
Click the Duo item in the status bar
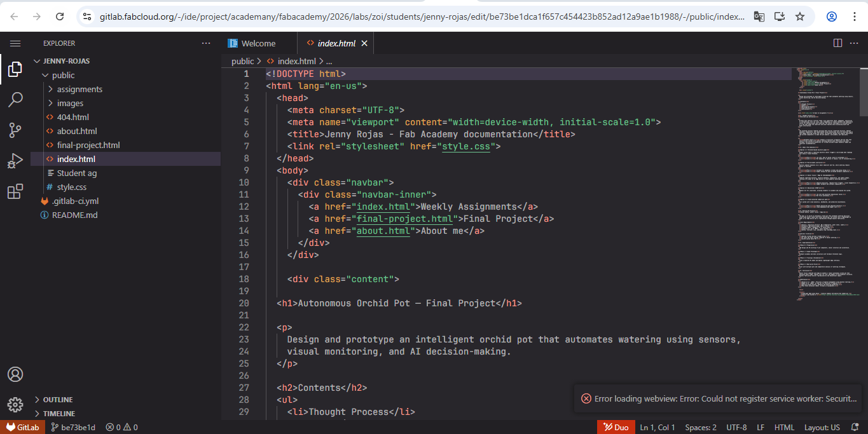(x=616, y=427)
